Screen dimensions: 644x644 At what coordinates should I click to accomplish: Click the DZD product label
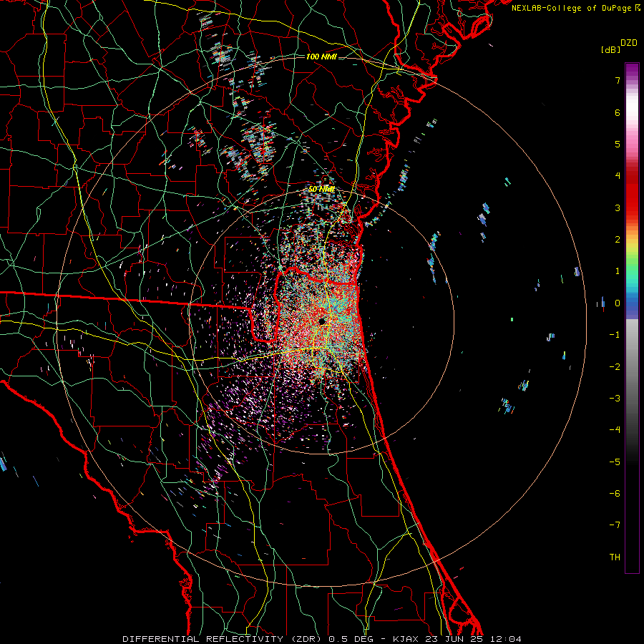coord(629,43)
